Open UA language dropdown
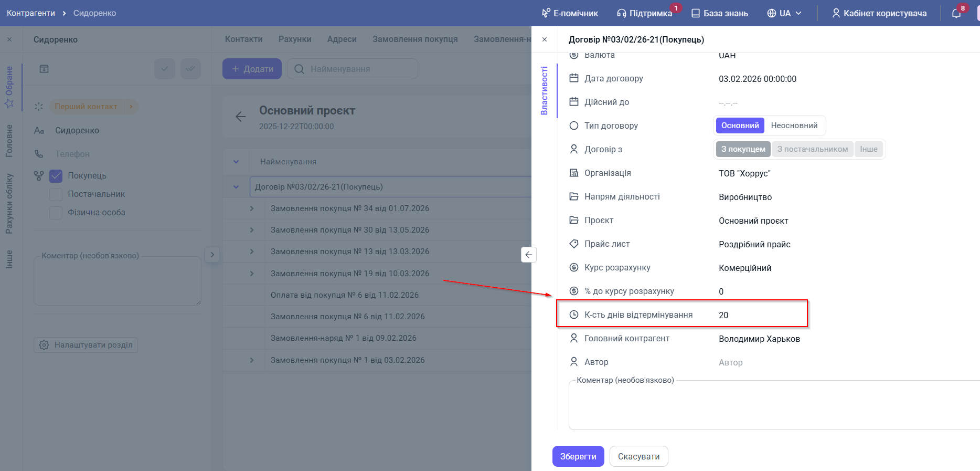This screenshot has width=980, height=471. point(784,13)
